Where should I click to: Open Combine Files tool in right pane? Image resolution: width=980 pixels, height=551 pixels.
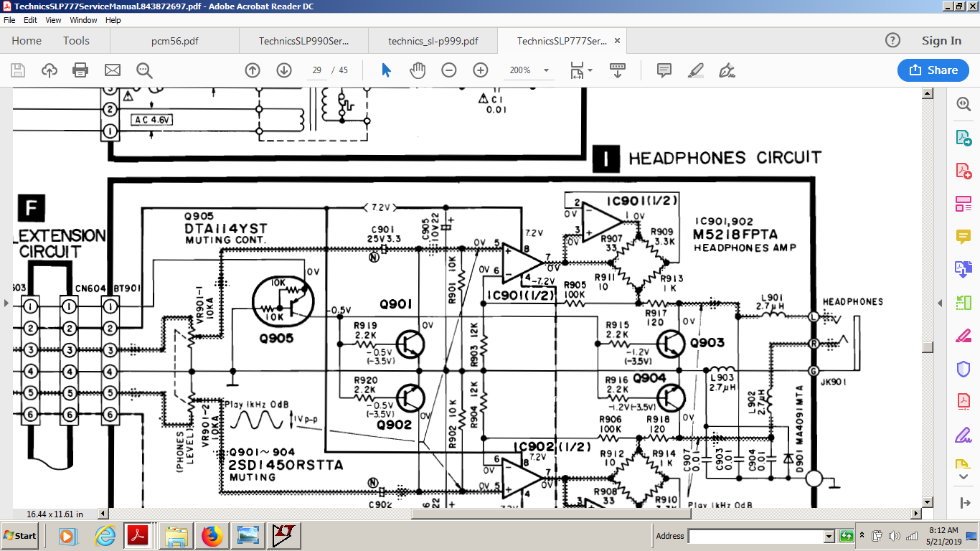pyautogui.click(x=963, y=269)
